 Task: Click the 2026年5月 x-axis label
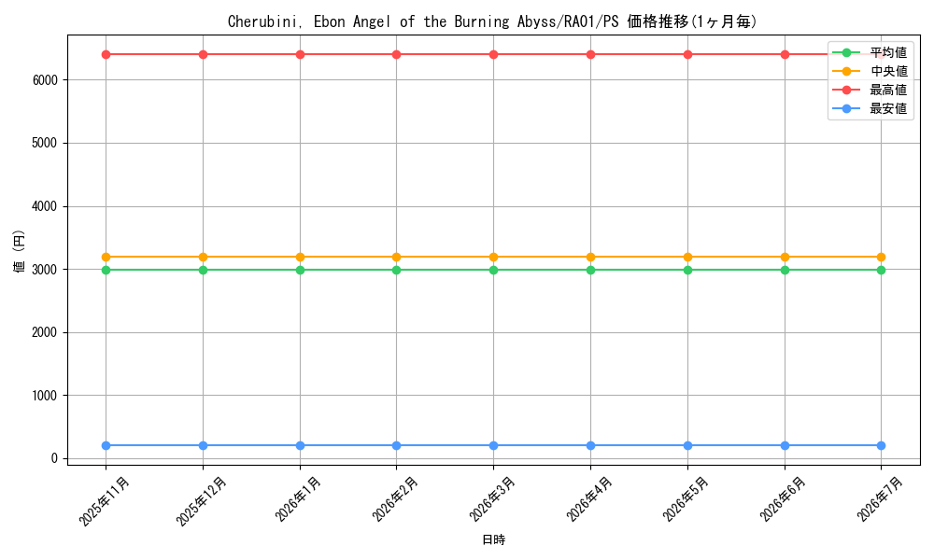pos(686,498)
